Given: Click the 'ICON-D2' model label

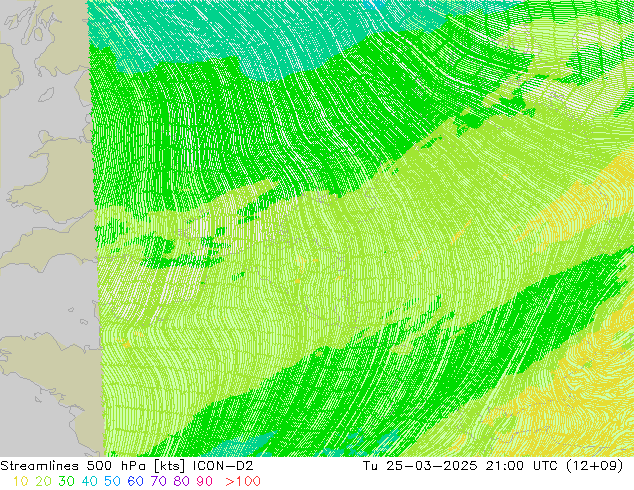Looking at the screenshot, I should pos(223,466).
